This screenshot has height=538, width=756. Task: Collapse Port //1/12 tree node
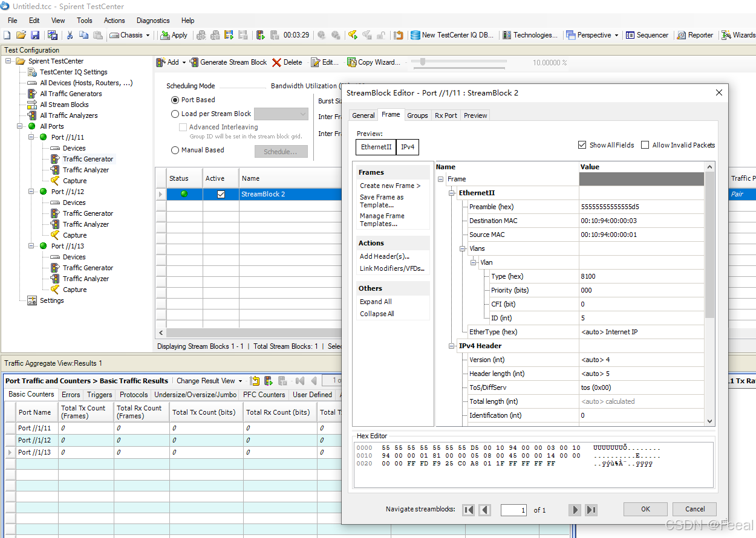[31, 192]
